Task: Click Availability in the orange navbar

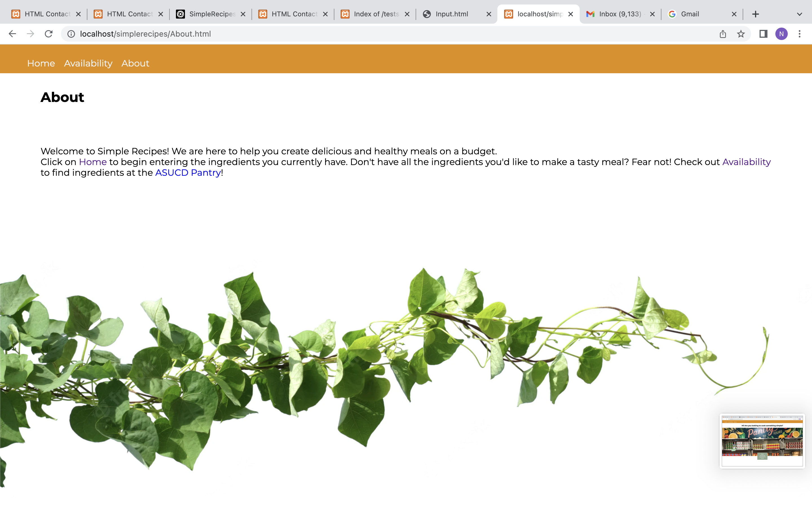Action: pos(88,63)
